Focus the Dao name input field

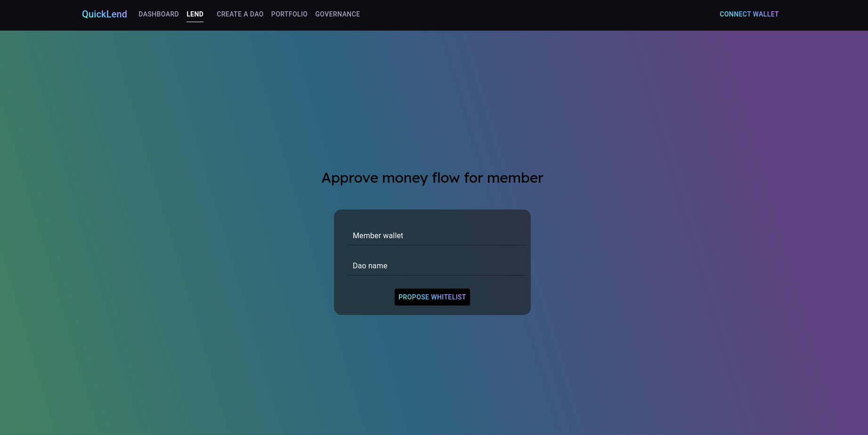[436, 265]
